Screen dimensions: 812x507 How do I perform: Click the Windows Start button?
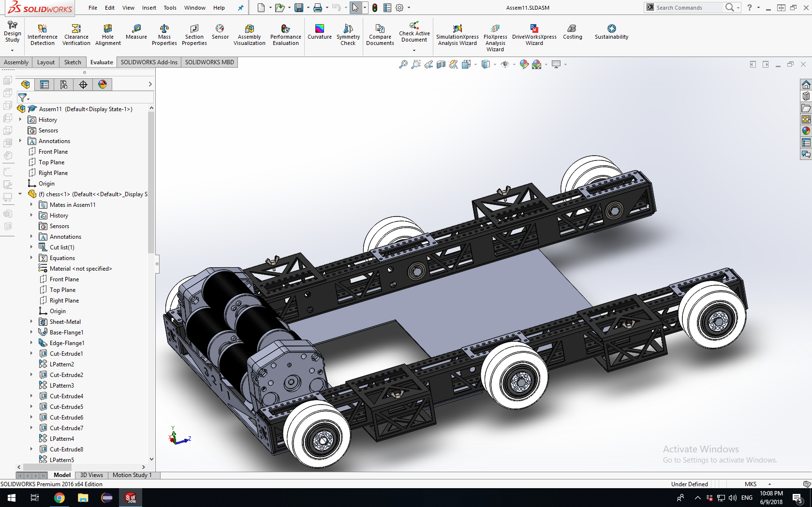click(12, 498)
